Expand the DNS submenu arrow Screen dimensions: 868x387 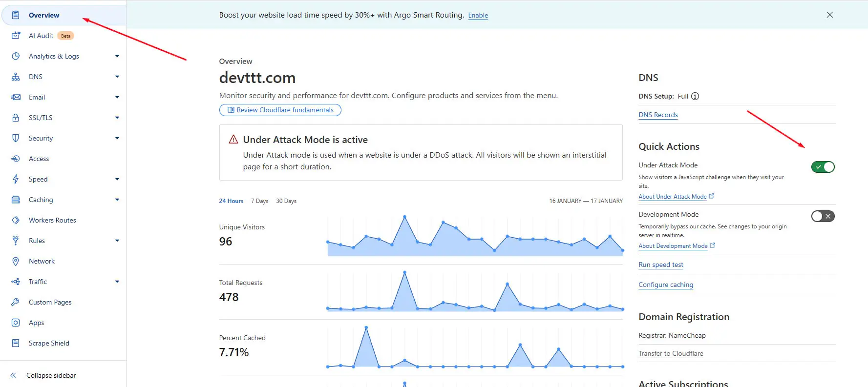point(117,77)
